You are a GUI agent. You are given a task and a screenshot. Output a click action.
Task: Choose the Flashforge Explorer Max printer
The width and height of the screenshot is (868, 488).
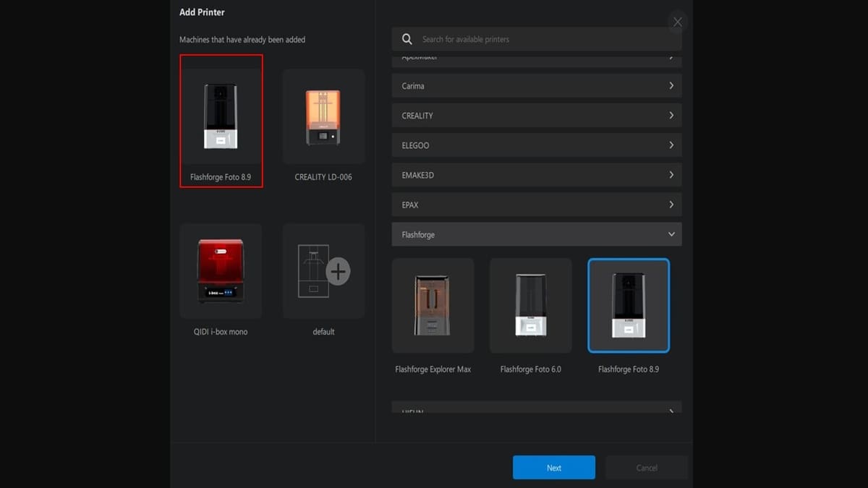(433, 305)
